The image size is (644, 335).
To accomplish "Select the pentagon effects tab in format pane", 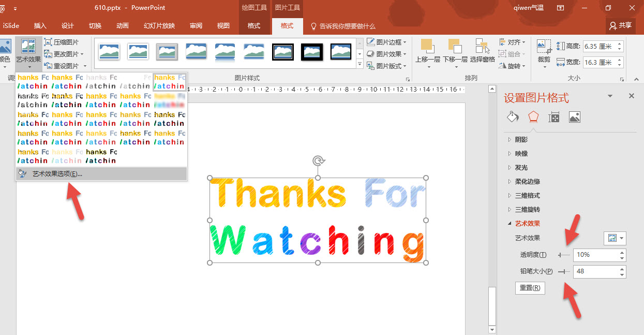I will 533,117.
